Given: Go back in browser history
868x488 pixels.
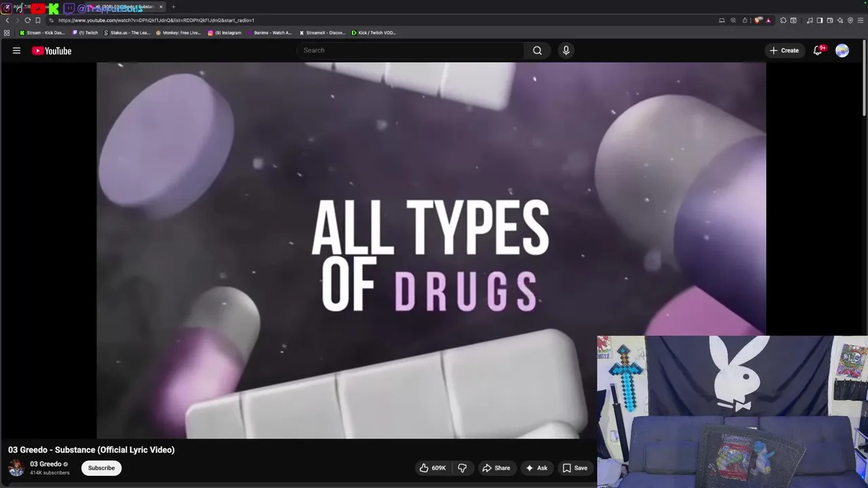Looking at the screenshot, I should pyautogui.click(x=7, y=20).
